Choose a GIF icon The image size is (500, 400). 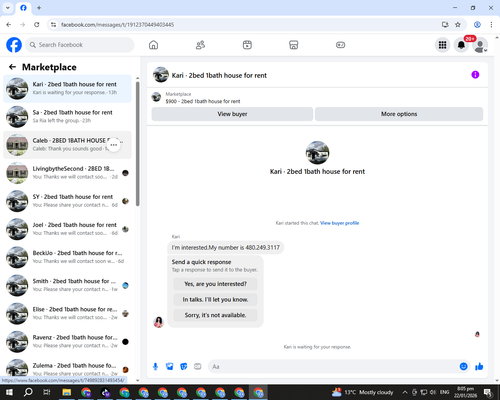click(198, 367)
